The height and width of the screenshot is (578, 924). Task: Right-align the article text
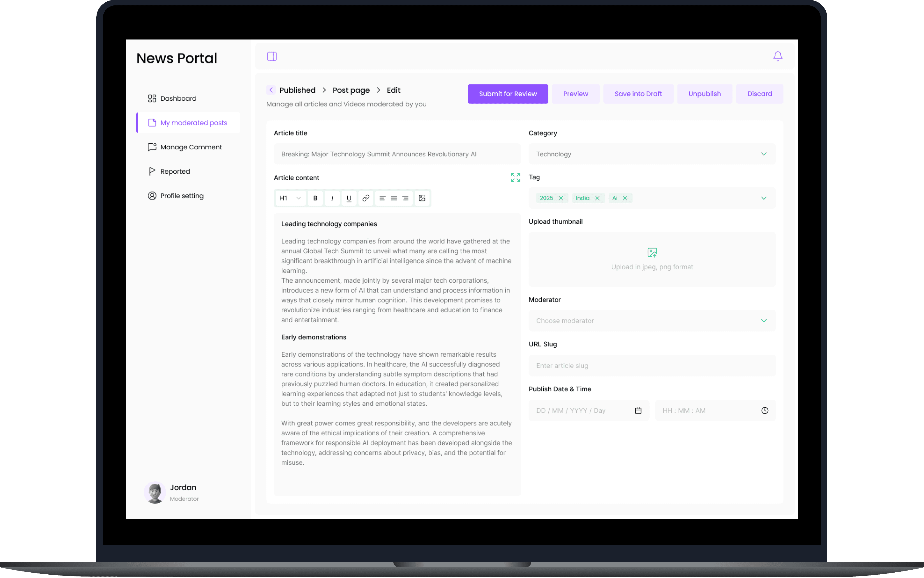405,198
